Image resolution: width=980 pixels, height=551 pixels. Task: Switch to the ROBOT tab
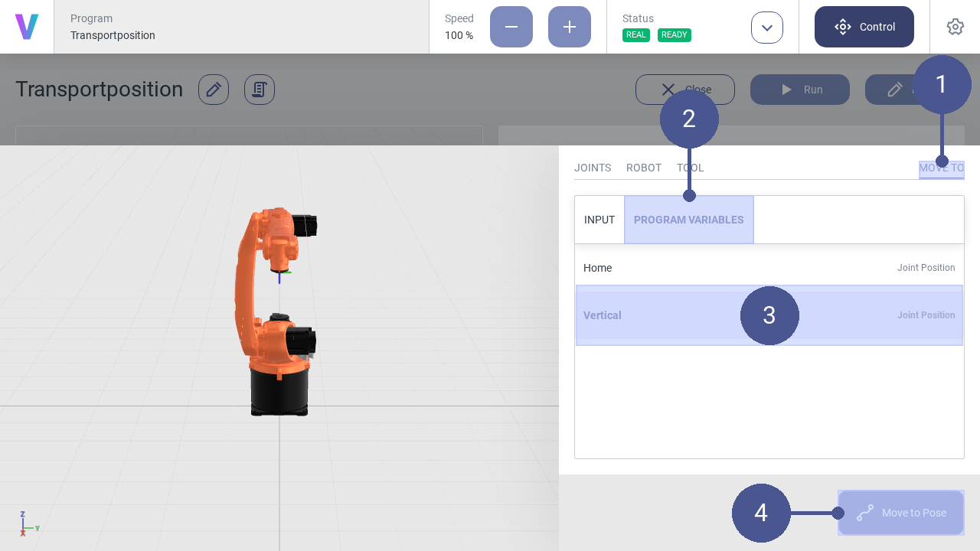pyautogui.click(x=643, y=168)
